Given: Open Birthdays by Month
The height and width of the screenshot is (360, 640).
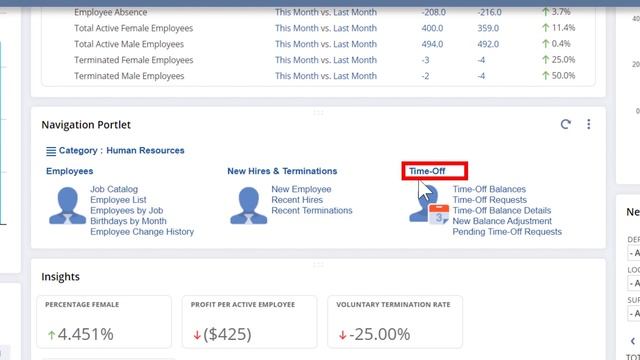Looking at the screenshot, I should click(128, 221).
